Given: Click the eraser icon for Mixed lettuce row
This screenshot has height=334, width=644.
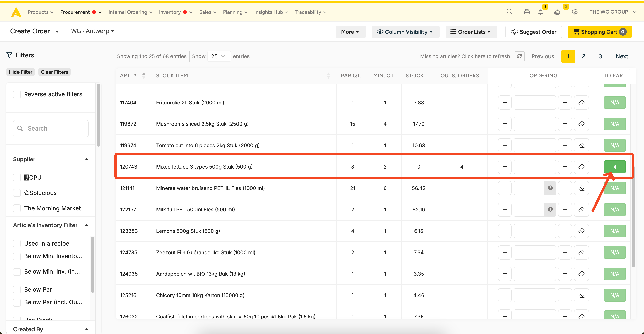Looking at the screenshot, I should pos(581,167).
